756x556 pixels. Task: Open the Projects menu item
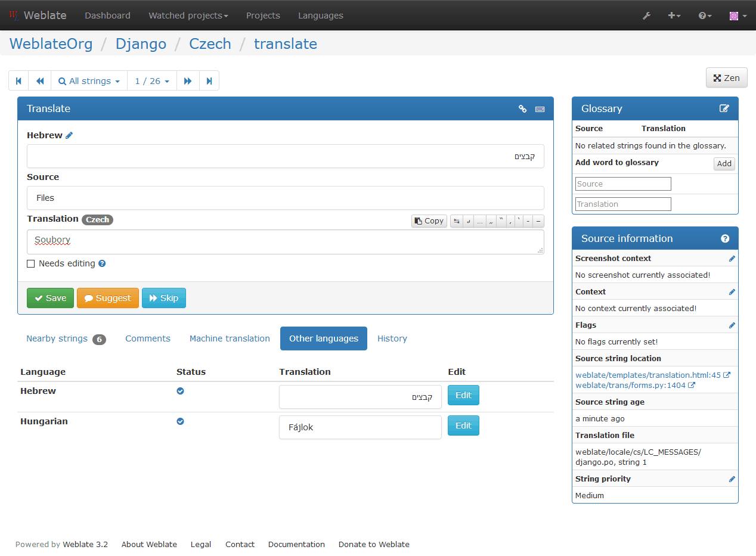pyautogui.click(x=263, y=15)
